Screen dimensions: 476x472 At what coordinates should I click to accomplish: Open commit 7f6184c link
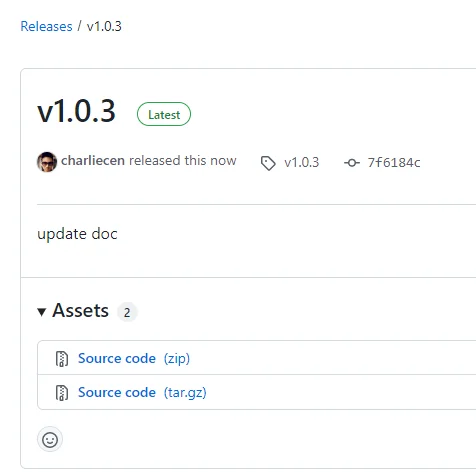pyautogui.click(x=394, y=163)
